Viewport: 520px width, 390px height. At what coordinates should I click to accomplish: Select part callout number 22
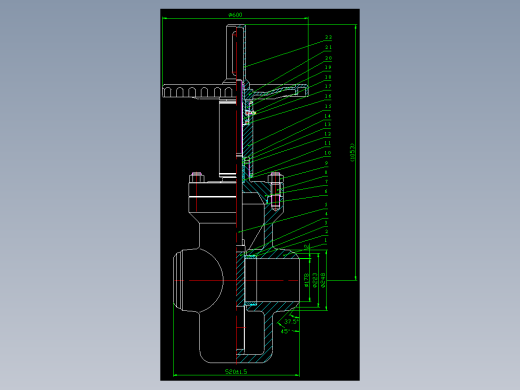point(328,37)
